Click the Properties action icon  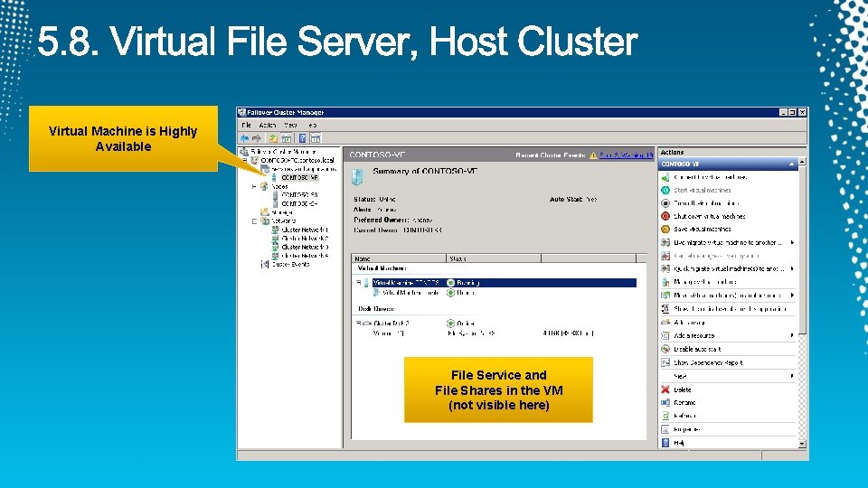tap(665, 428)
